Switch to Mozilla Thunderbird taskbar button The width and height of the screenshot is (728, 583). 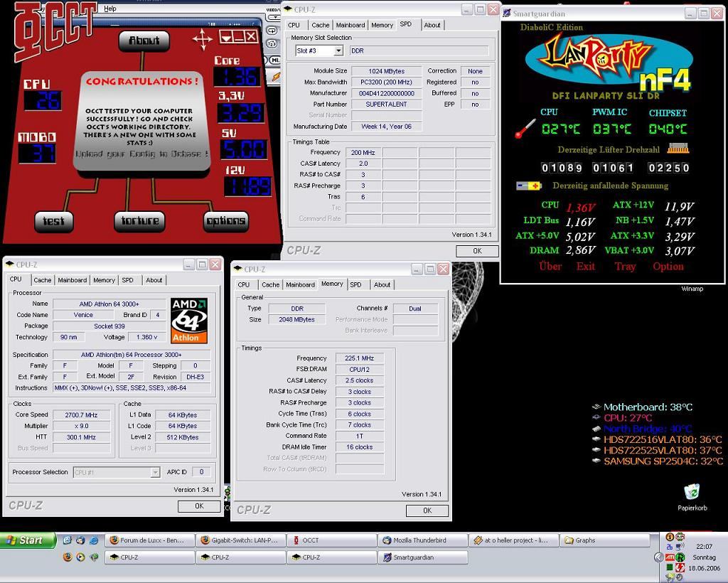[423, 540]
